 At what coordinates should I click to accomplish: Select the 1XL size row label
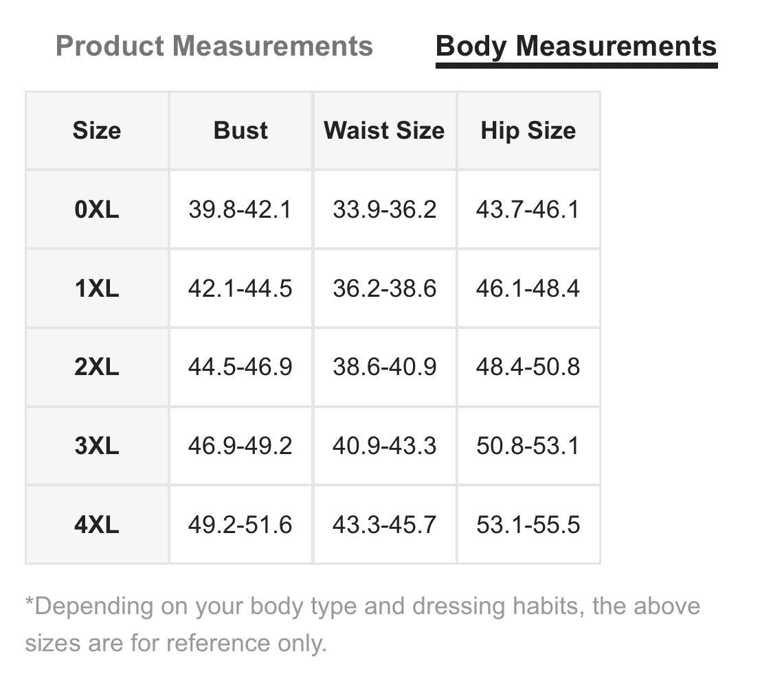click(97, 289)
